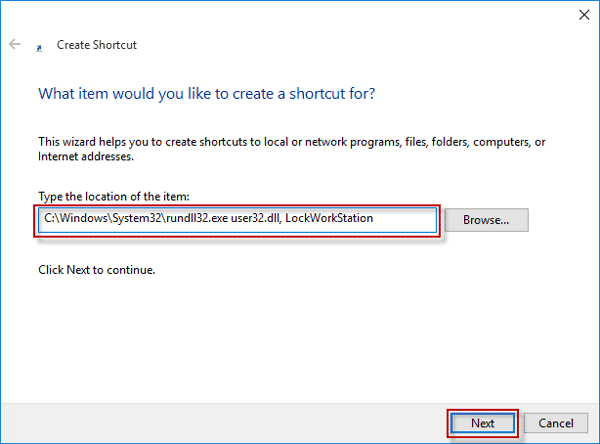600x444 pixels.
Task: Open the Browse... file picker
Action: [x=486, y=220]
